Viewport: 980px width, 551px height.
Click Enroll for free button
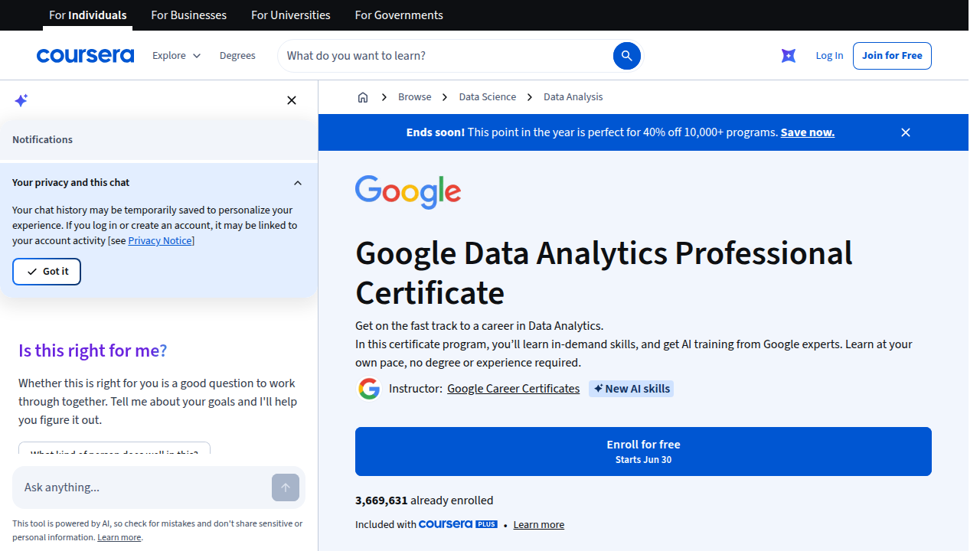click(643, 452)
